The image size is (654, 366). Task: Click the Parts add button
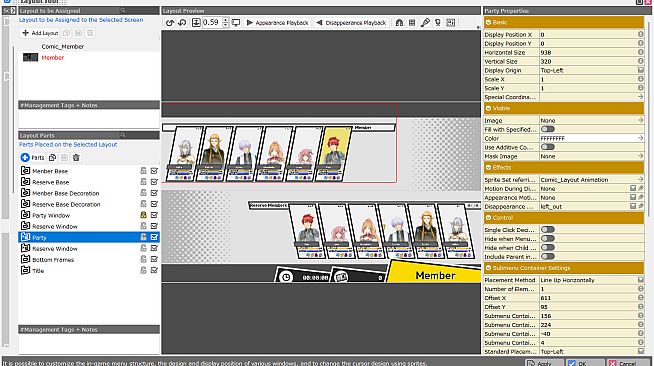pos(33,158)
